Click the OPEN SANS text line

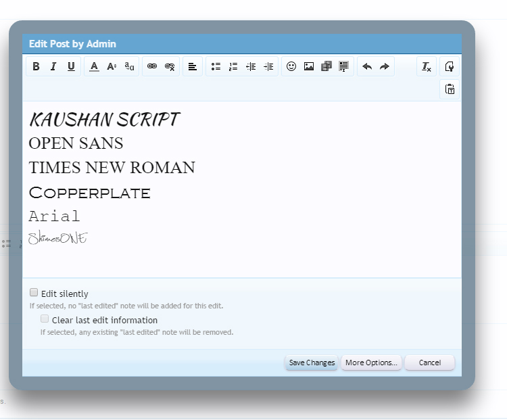76,143
